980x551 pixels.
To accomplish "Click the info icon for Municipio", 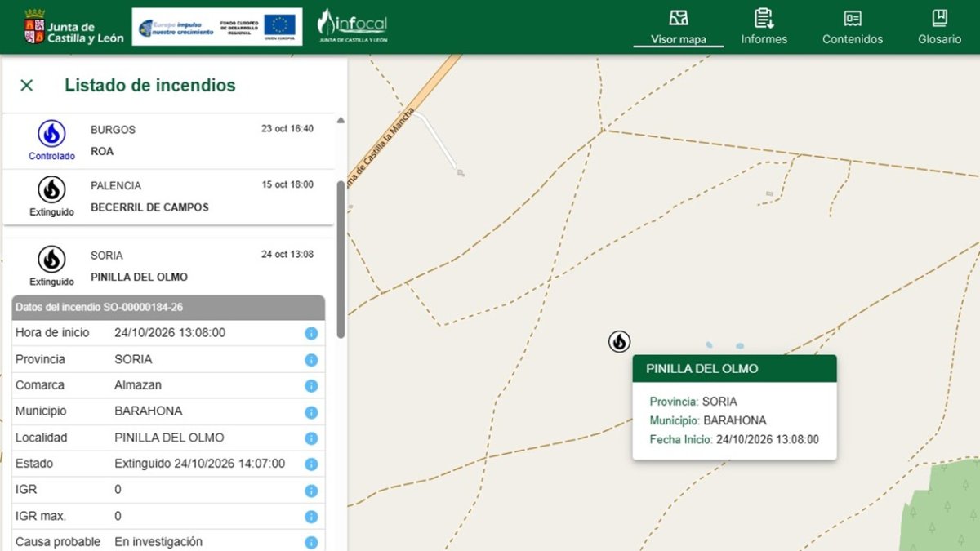I will [311, 412].
